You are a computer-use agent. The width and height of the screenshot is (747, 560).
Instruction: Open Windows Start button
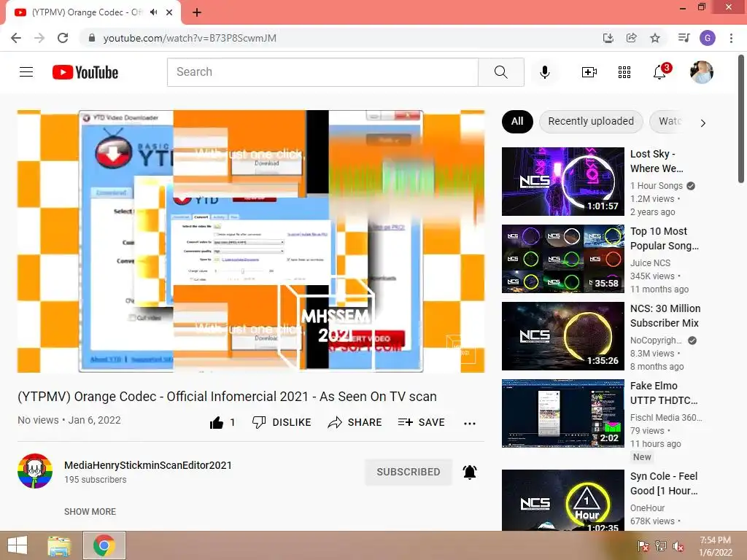pyautogui.click(x=18, y=545)
